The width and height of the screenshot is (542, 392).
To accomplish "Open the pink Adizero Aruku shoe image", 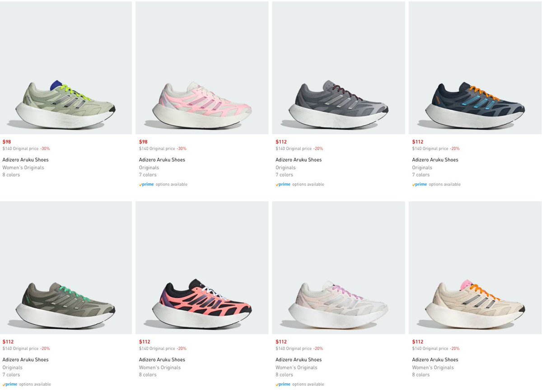I will 202,68.
